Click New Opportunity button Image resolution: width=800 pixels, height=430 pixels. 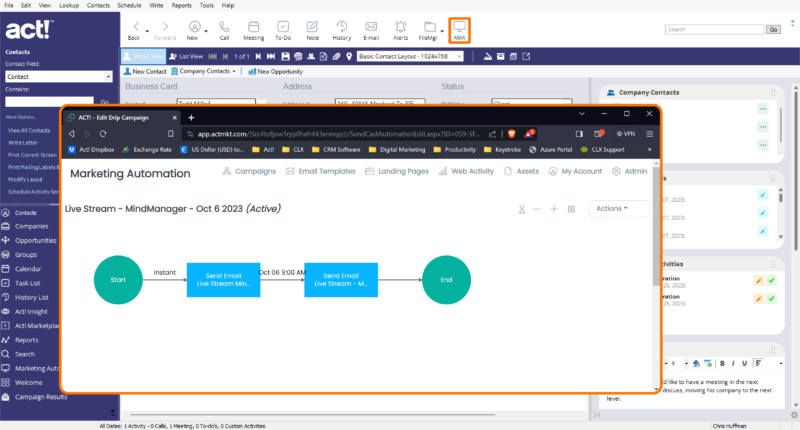[x=276, y=71]
